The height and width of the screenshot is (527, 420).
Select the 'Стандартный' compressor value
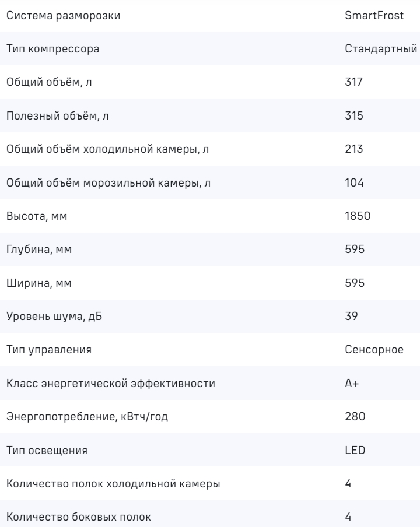click(x=381, y=49)
